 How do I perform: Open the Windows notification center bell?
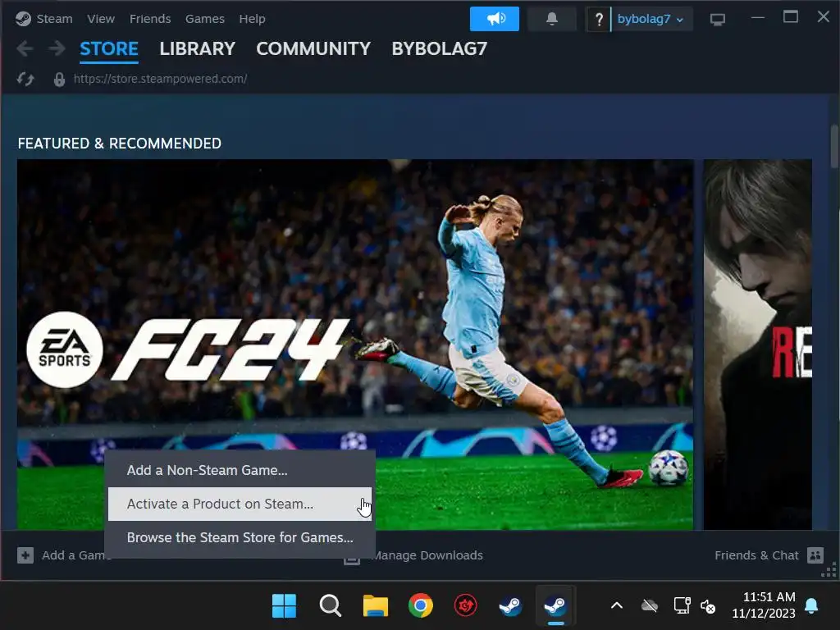[x=811, y=606]
